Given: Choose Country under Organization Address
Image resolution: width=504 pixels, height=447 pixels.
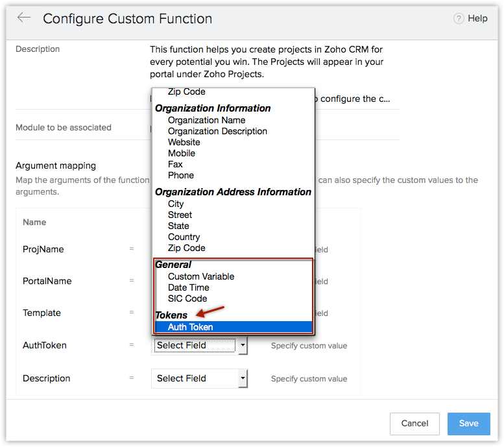Looking at the screenshot, I should (184, 237).
